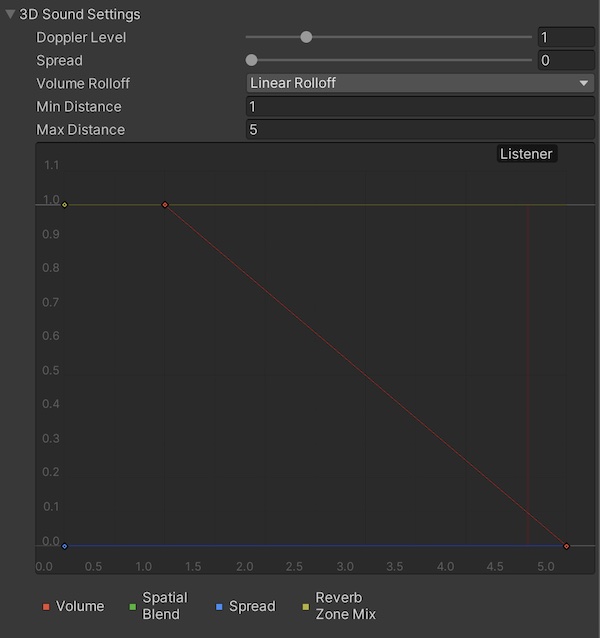
Task: Select the Volume curve end keyframe at zero
Action: (x=566, y=546)
